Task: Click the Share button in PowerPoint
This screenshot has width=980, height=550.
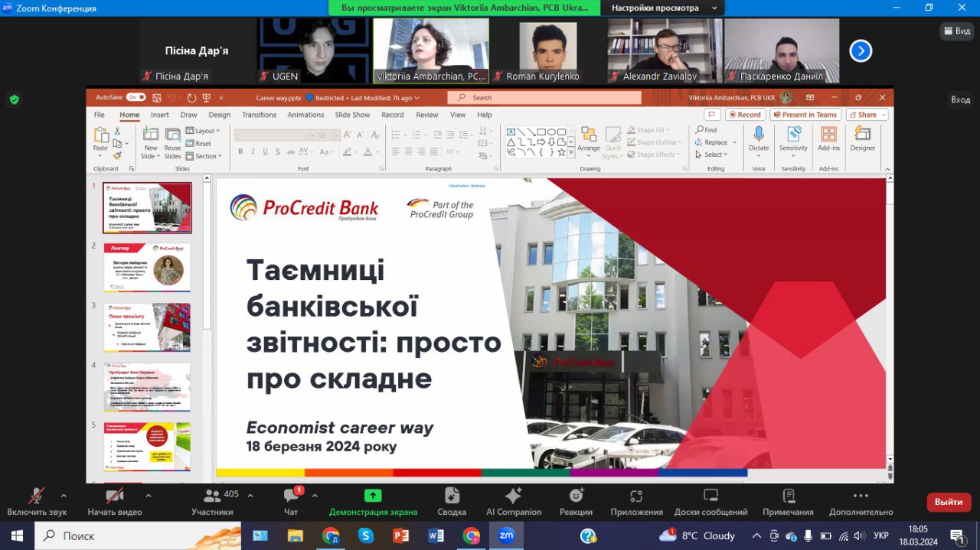Action: click(867, 115)
